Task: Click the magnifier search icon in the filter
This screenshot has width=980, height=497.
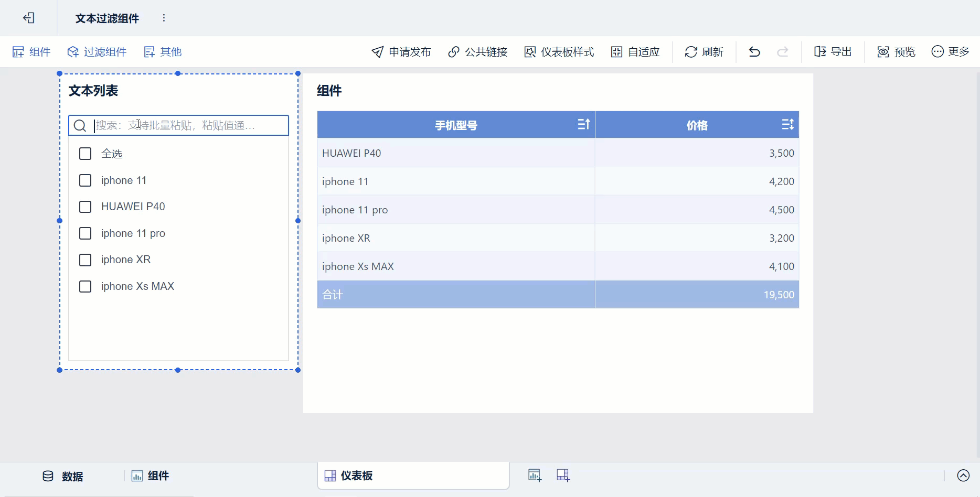Action: point(80,125)
